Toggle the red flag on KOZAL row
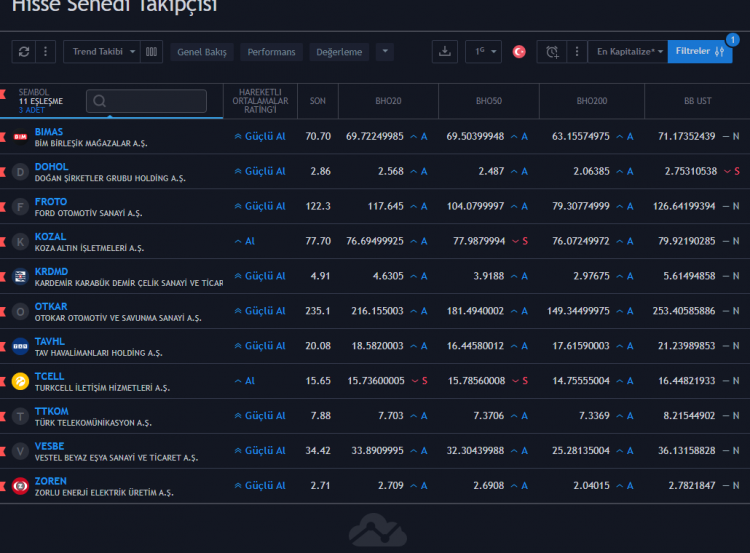This screenshot has height=553, width=750. tap(3, 242)
